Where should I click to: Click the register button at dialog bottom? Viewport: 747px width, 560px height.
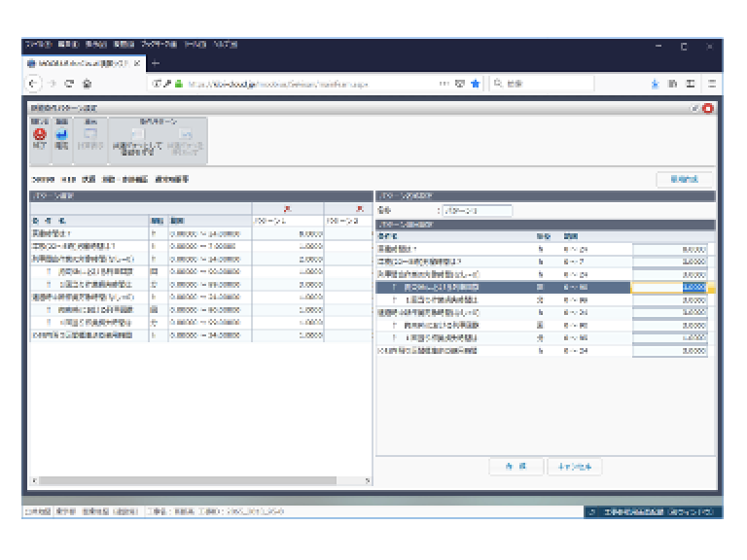click(516, 467)
